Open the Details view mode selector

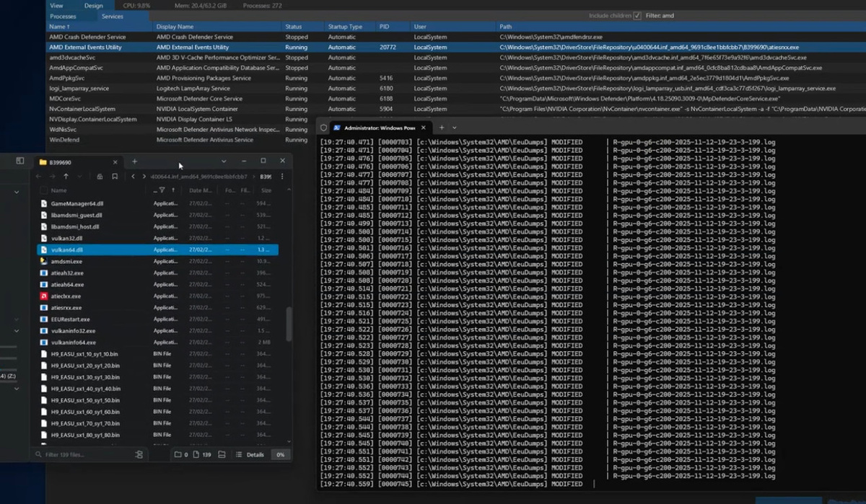[250, 455]
